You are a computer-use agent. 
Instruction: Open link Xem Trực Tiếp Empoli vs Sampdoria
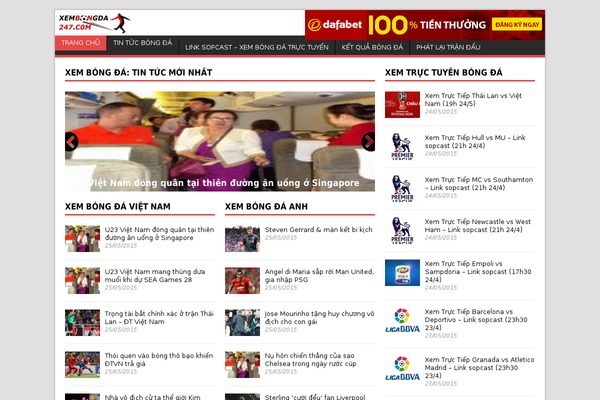tap(478, 272)
